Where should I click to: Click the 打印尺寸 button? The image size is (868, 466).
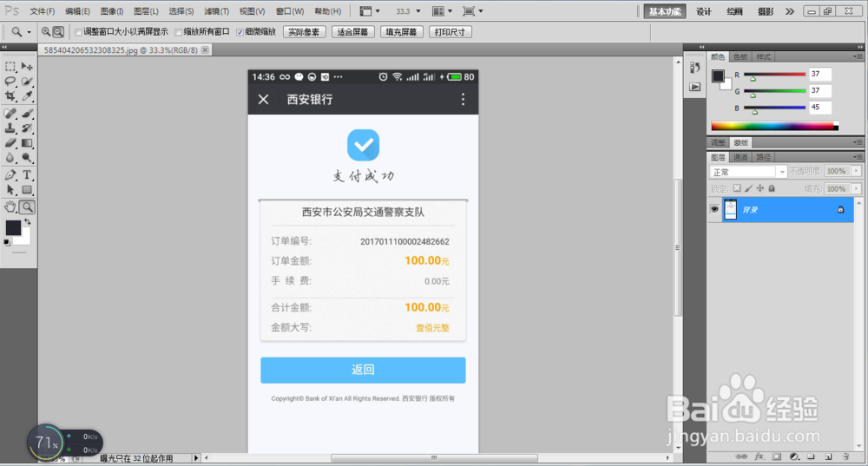[x=450, y=32]
